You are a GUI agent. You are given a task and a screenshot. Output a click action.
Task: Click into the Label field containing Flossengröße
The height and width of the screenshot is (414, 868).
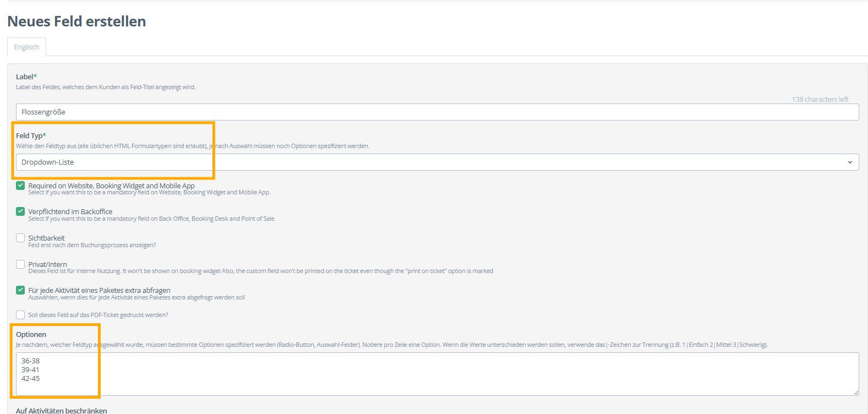[437, 112]
